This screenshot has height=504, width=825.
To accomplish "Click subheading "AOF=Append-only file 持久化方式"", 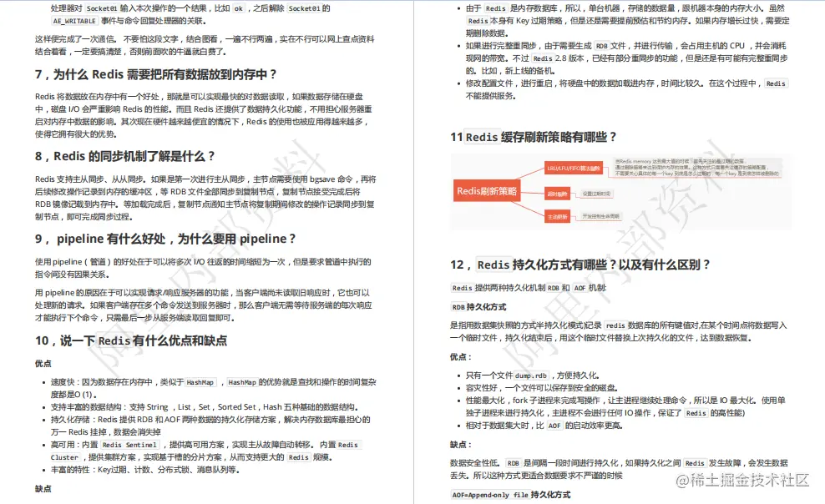I will point(511,495).
